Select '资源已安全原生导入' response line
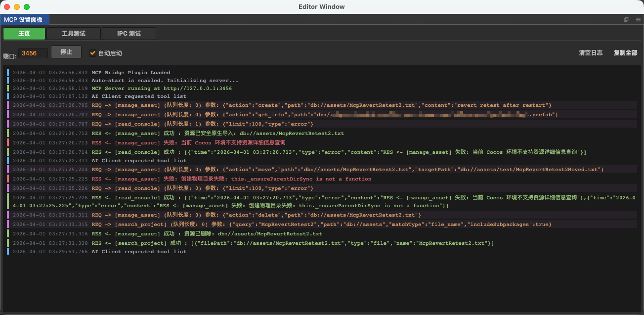The width and height of the screenshot is (644, 315). coord(322,134)
